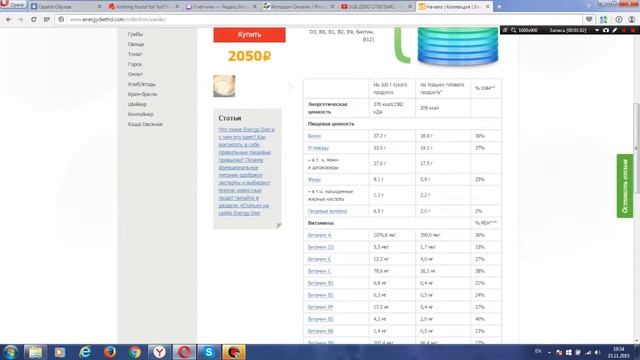Click the Углеводы link in the table
The height and width of the screenshot is (360, 640).
tap(318, 148)
